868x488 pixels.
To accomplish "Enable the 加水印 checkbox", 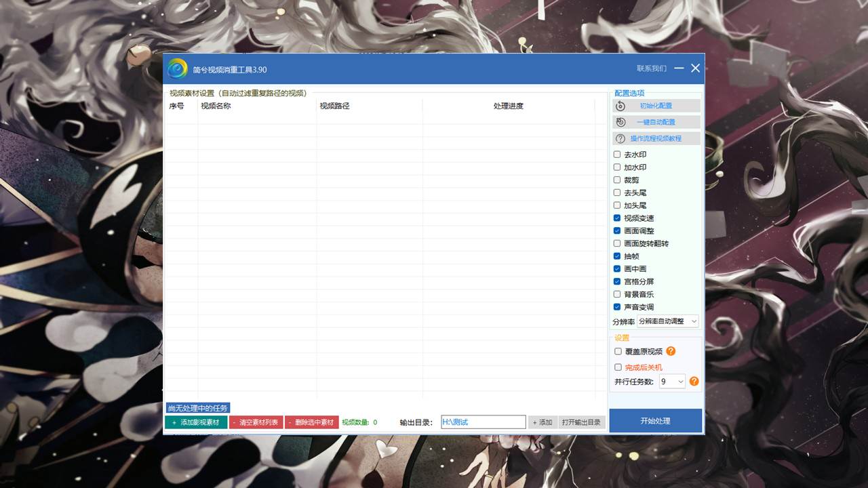I will coord(617,167).
